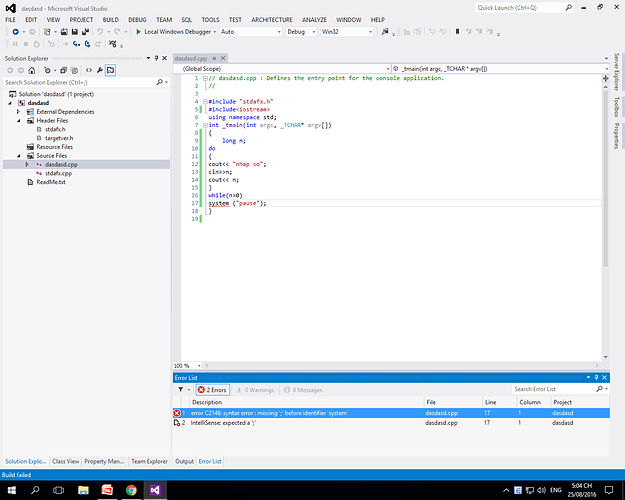Open the Toolbox side tab
The image size is (625, 500).
pyautogui.click(x=617, y=107)
